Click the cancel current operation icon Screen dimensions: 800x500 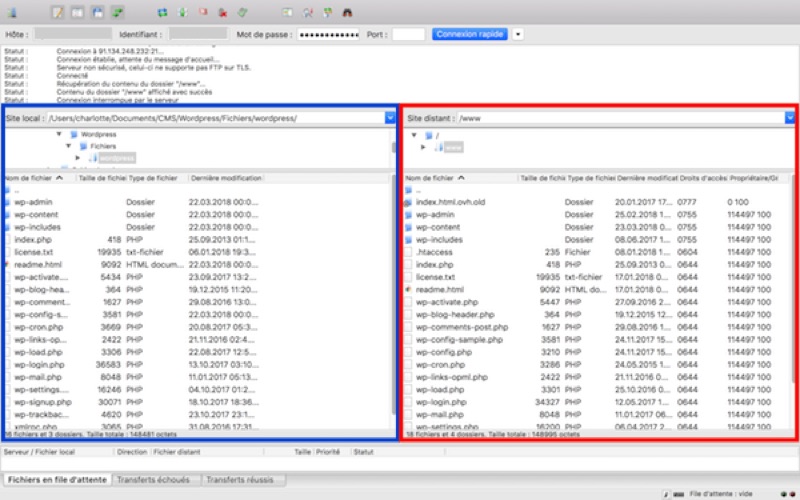203,13
